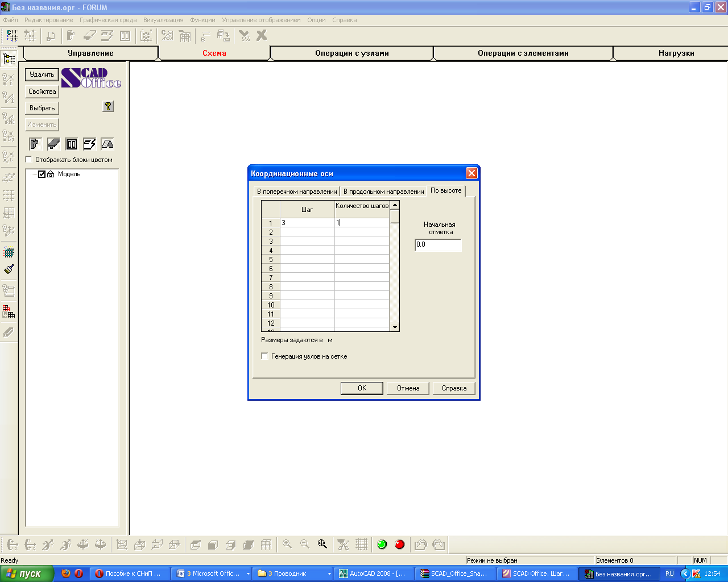Click the zoom out magnifier icon
The image size is (728, 582).
305,544
